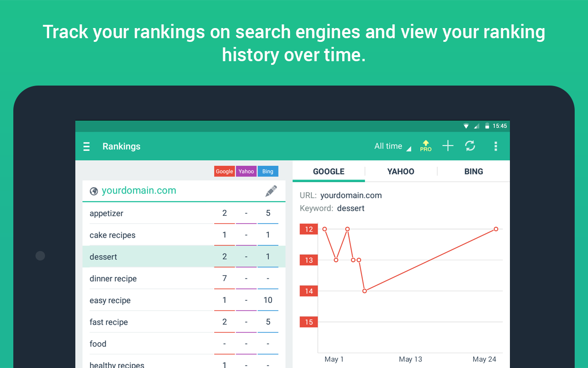Viewport: 588px width, 368px height.
Task: Click easy recipe's Bing rank 10
Action: click(x=268, y=300)
